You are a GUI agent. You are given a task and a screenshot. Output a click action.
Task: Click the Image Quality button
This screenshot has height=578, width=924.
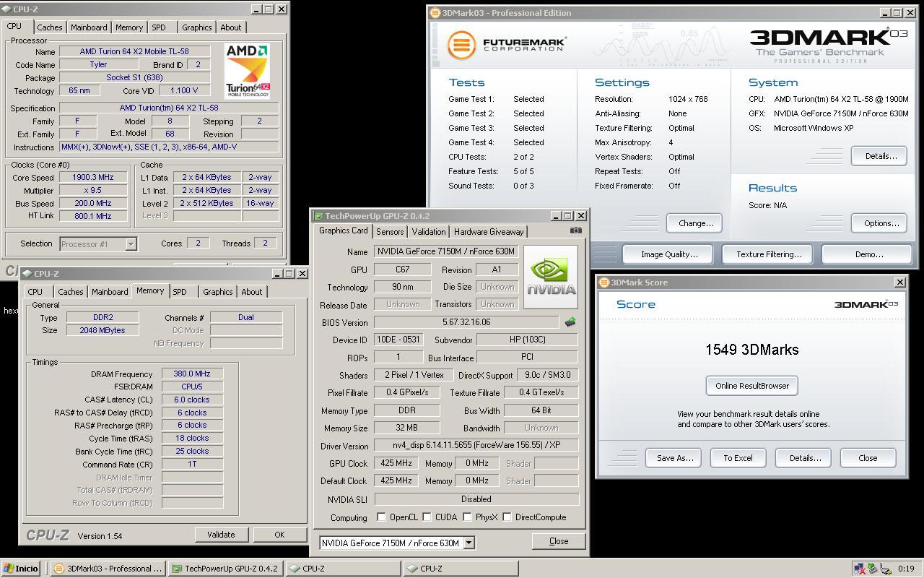click(668, 254)
